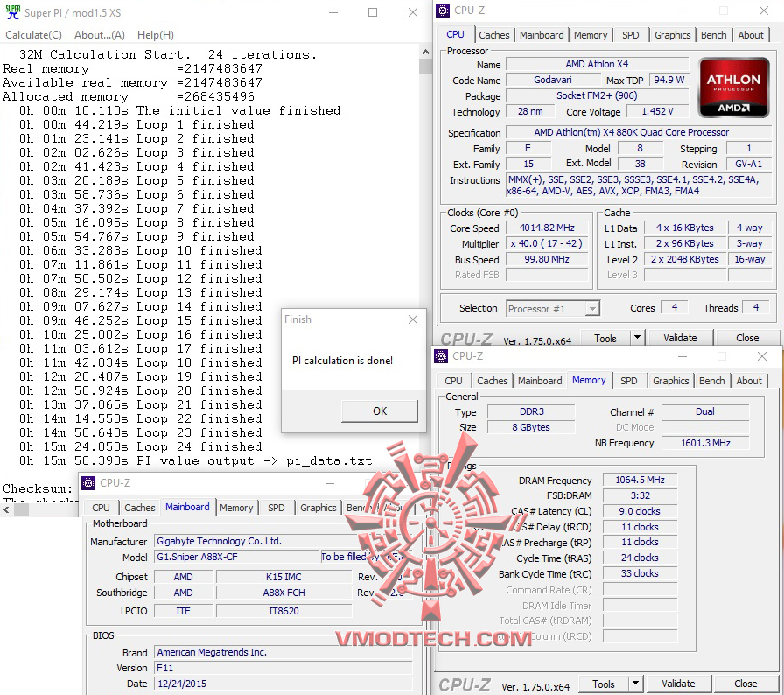
Task: Select Memory tab in lower-right CPU-Z window
Action: 589,380
